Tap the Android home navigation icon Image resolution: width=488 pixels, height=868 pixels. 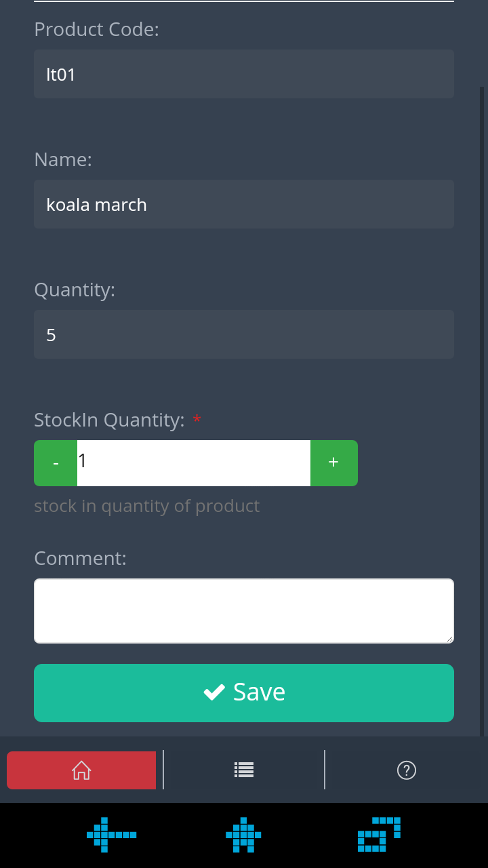click(x=243, y=835)
